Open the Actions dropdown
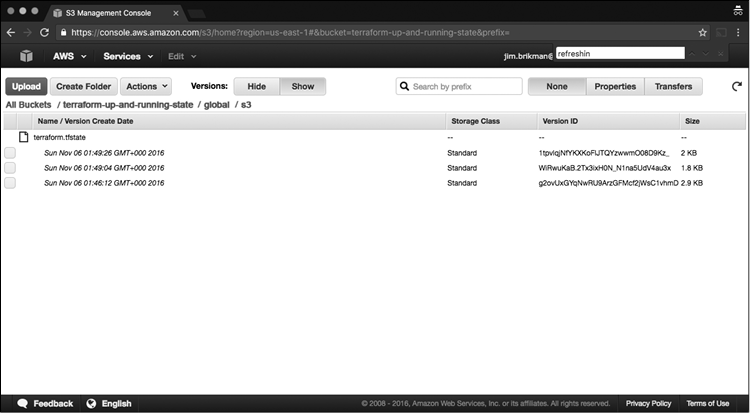 [146, 87]
